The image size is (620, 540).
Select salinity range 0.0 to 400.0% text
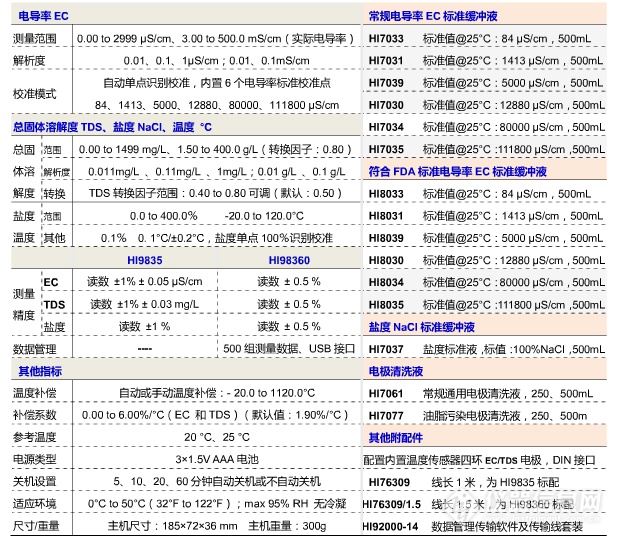pos(163,216)
